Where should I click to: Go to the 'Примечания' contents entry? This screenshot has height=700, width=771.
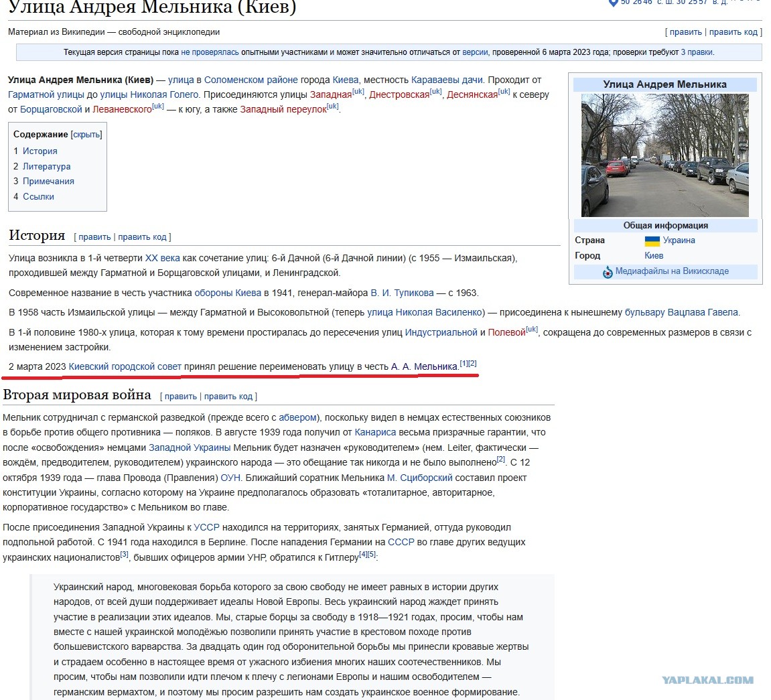(48, 182)
